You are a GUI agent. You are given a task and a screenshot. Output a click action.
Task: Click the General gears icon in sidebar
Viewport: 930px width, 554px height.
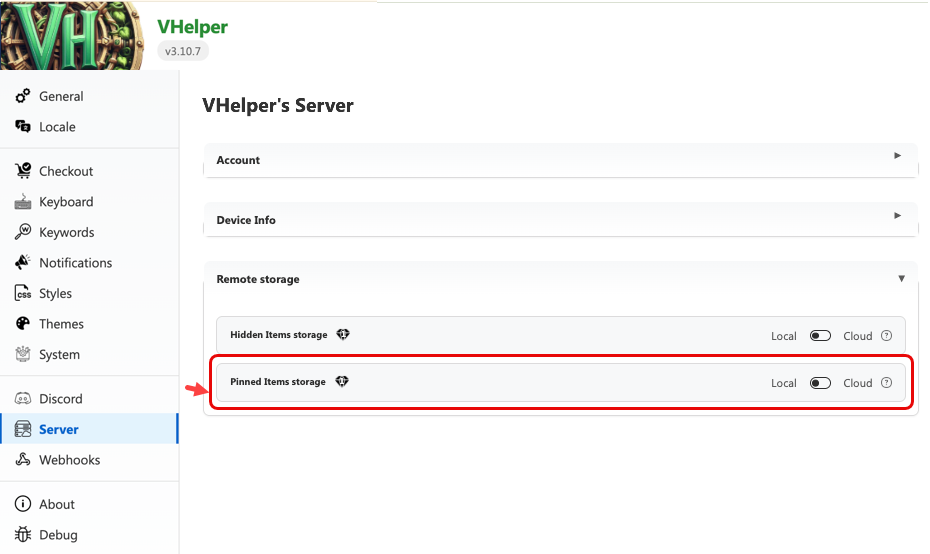pyautogui.click(x=22, y=96)
